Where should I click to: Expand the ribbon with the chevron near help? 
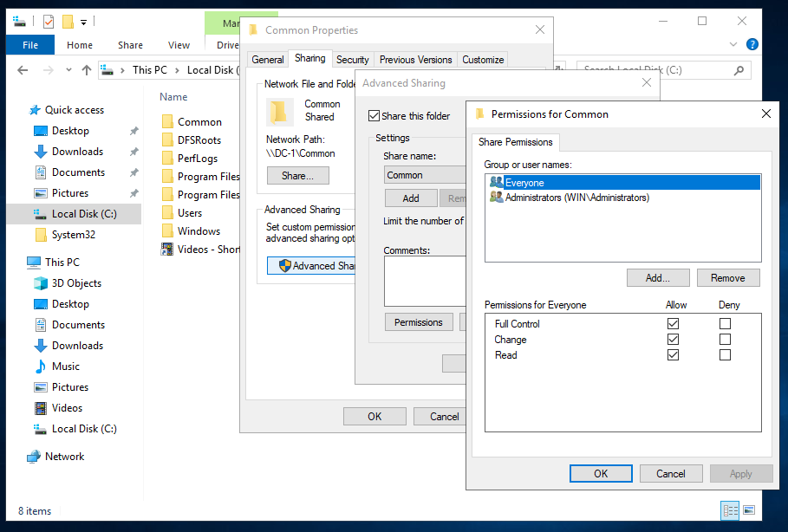click(x=733, y=44)
